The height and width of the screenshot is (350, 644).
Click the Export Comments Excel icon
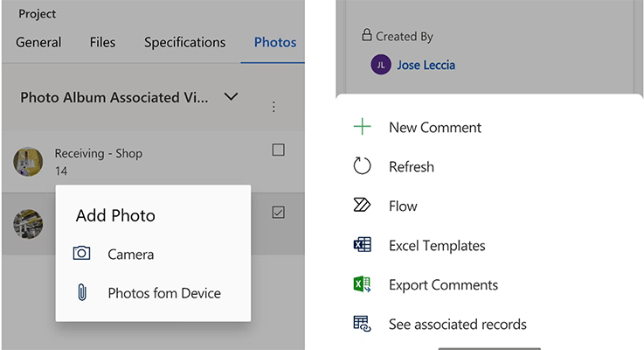point(362,284)
